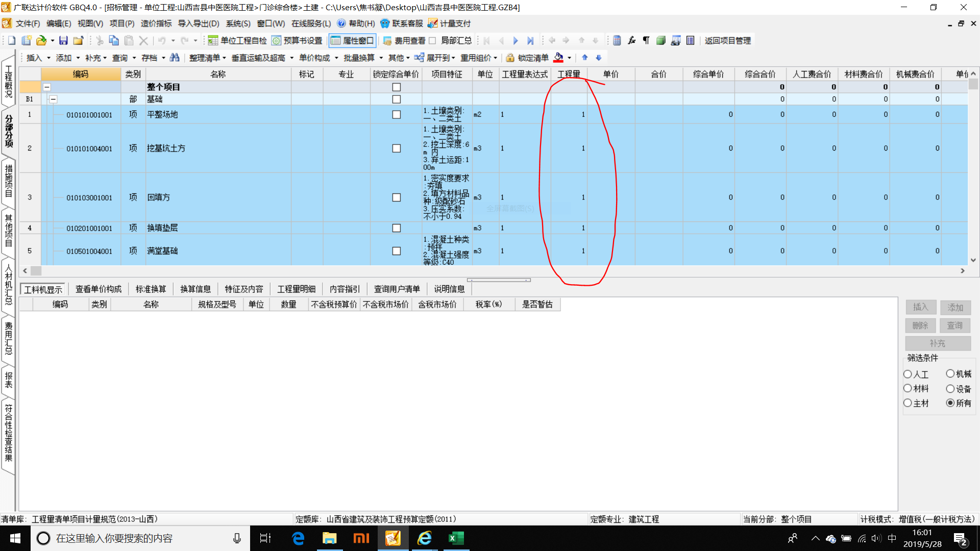Click the open folder icon

pyautogui.click(x=41, y=40)
